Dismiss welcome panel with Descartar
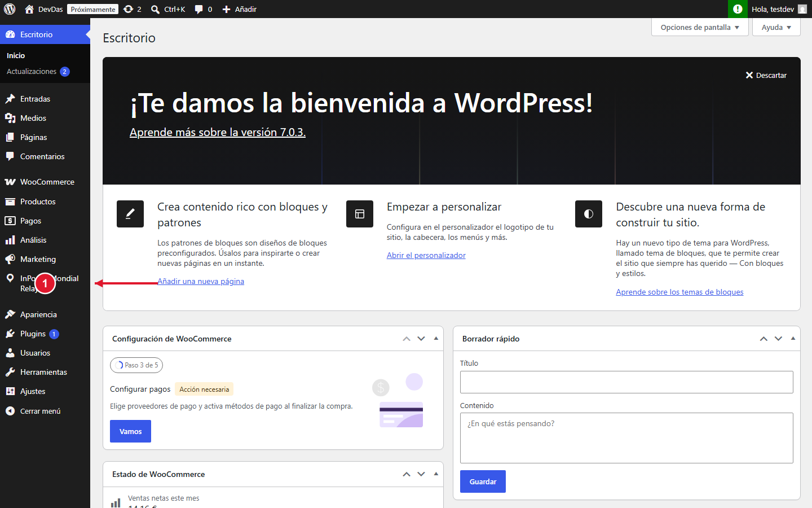The image size is (812, 508). click(766, 75)
